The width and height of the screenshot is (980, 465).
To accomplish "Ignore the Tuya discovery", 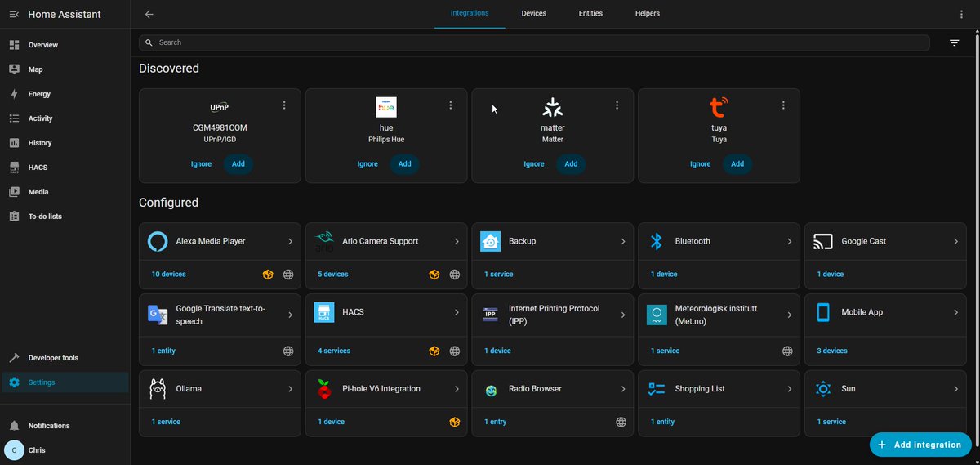I will pos(701,164).
